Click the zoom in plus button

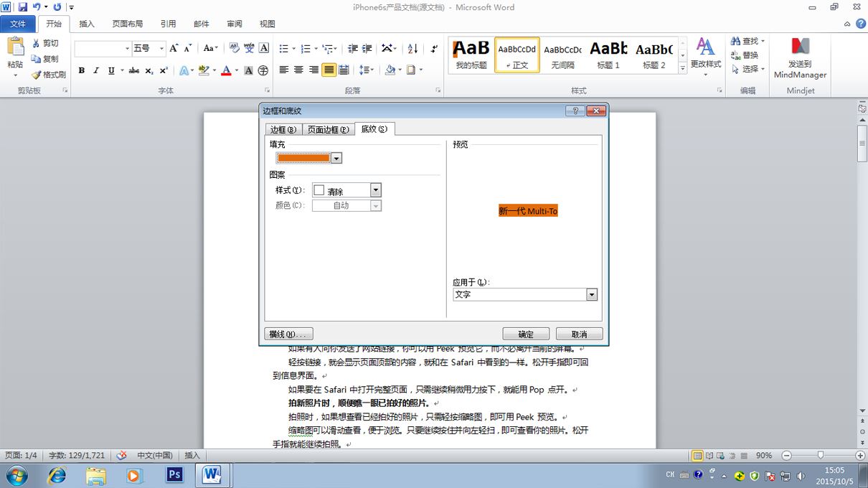[x=859, y=455]
